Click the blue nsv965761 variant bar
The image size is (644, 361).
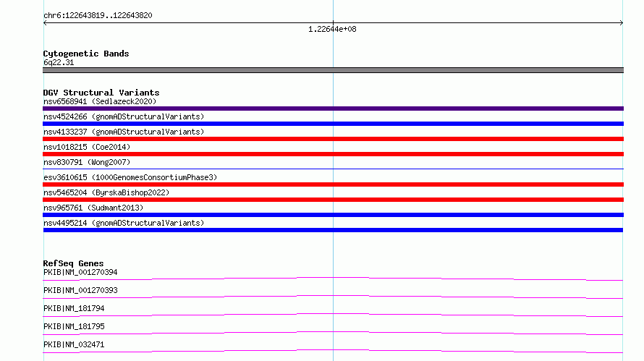[333, 215]
